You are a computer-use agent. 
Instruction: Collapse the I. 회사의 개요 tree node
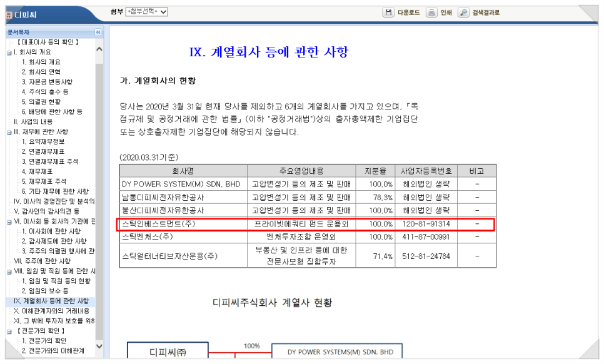9,53
